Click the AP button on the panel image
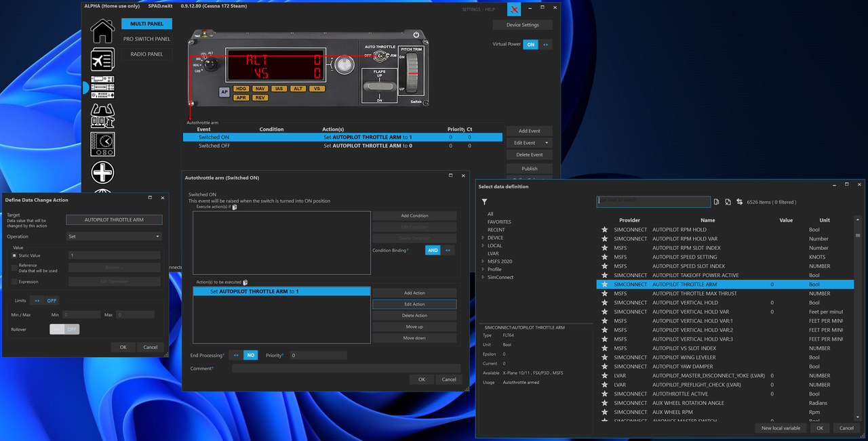 click(x=224, y=92)
